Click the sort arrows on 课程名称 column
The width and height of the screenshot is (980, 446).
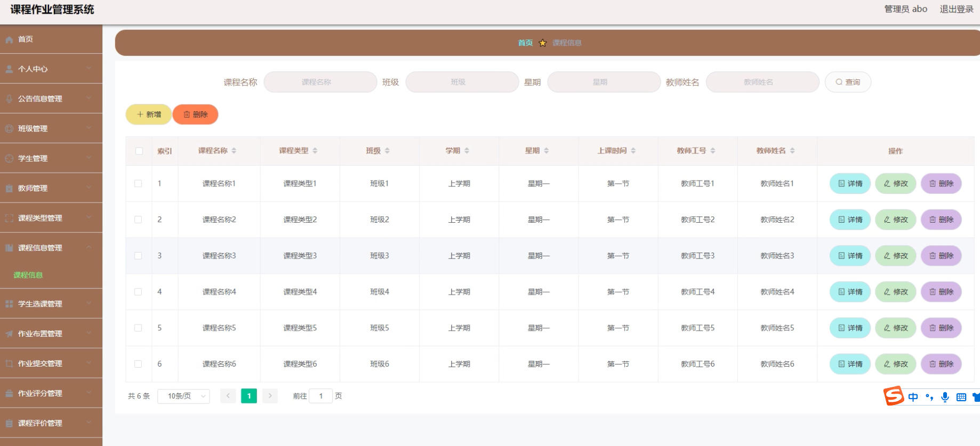pyautogui.click(x=234, y=151)
